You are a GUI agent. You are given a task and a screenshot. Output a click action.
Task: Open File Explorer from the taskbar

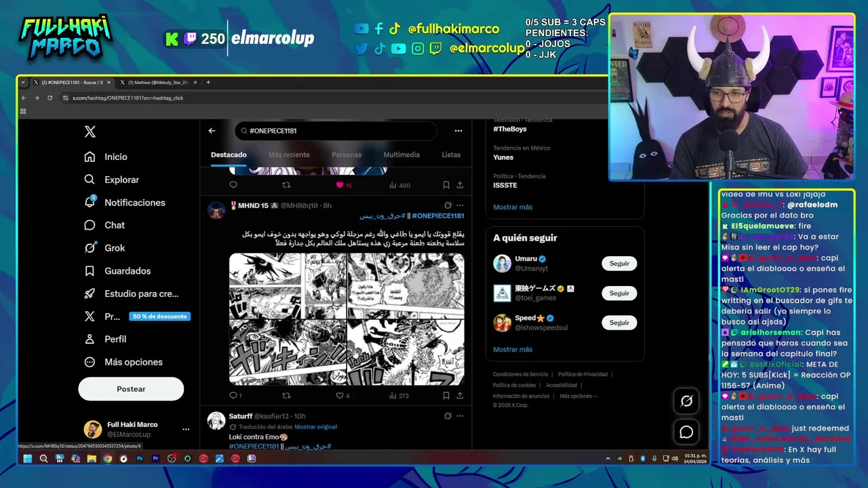pyautogui.click(x=92, y=459)
